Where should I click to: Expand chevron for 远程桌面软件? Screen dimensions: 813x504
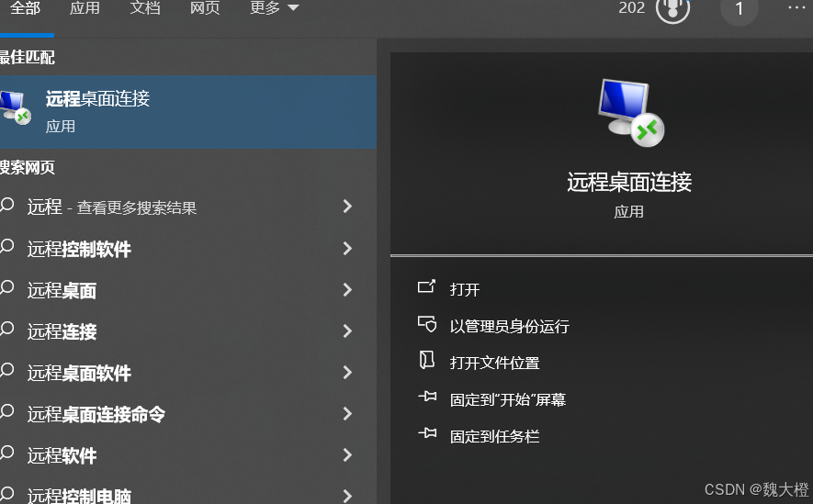point(347,373)
